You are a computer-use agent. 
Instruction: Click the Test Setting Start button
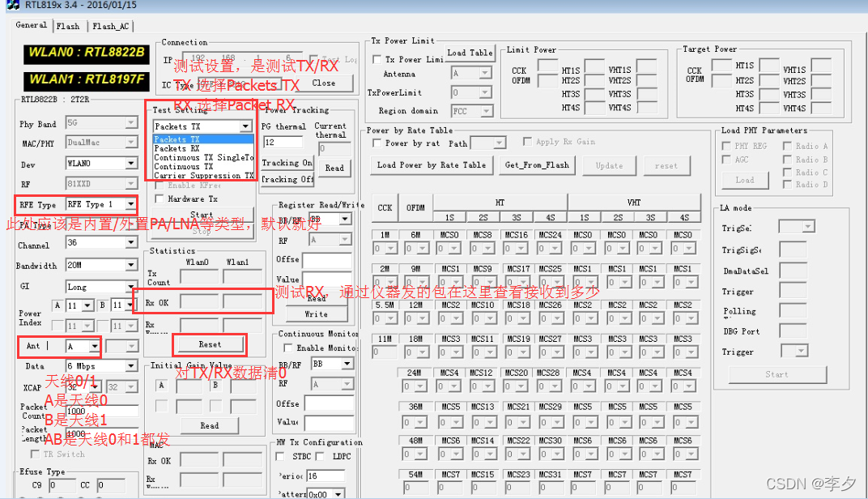pyautogui.click(x=202, y=215)
